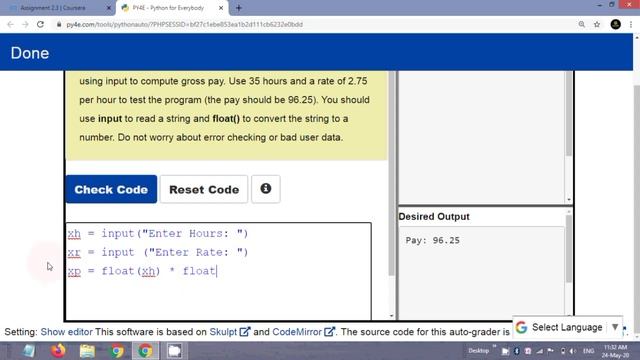The height and width of the screenshot is (360, 640).
Task: Click the Google G logo in translate widget
Action: click(521, 327)
